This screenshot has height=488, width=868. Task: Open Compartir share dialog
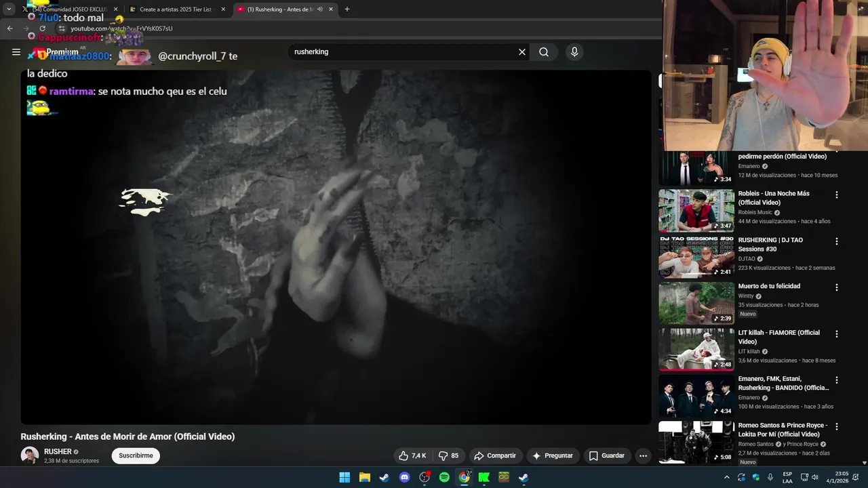[495, 455]
